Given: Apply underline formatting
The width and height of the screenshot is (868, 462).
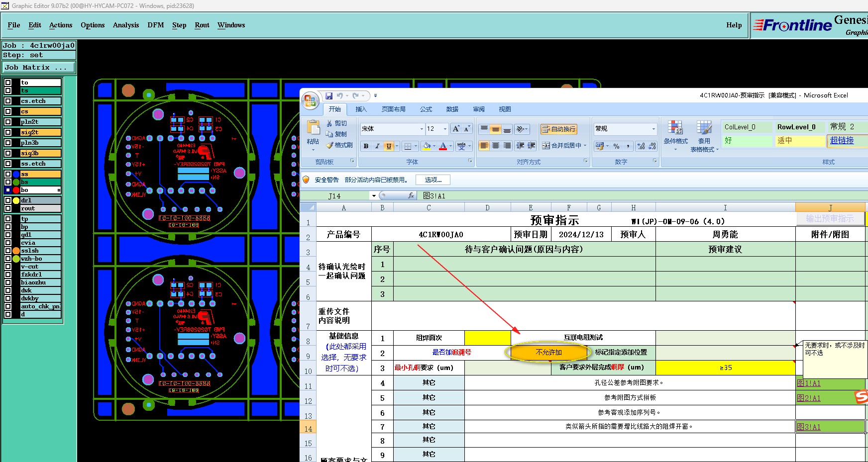Looking at the screenshot, I should tap(389, 146).
